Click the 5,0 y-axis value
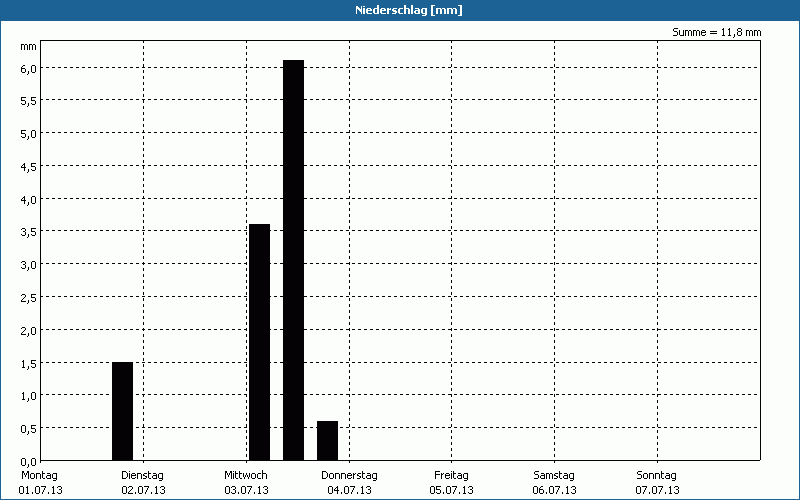800x500 pixels. pos(29,134)
